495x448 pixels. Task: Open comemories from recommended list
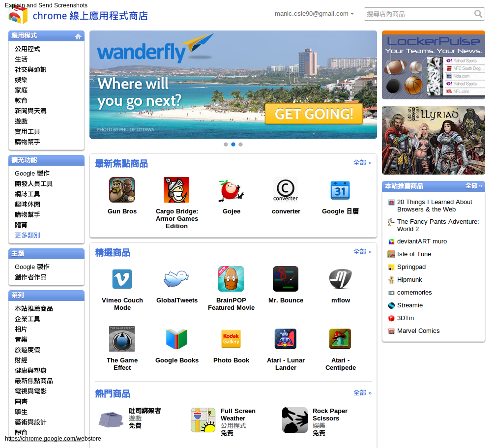pyautogui.click(x=414, y=292)
